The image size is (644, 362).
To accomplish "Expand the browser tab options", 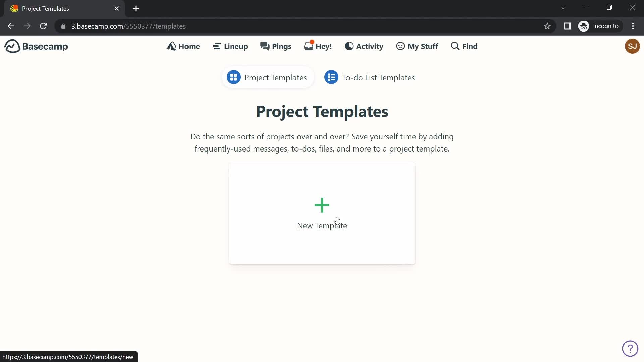I will [x=563, y=8].
